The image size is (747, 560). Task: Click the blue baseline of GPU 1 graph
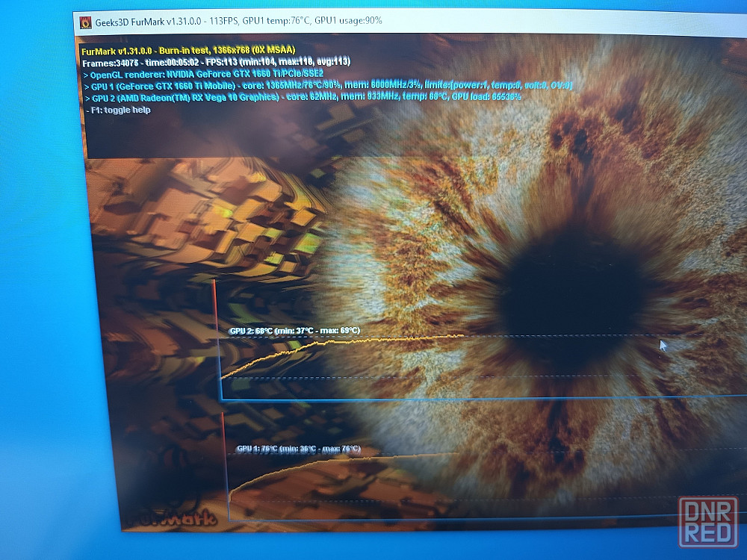[448, 519]
